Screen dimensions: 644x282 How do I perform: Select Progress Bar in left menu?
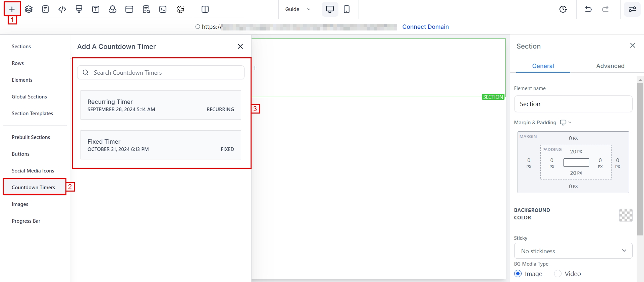(26, 221)
